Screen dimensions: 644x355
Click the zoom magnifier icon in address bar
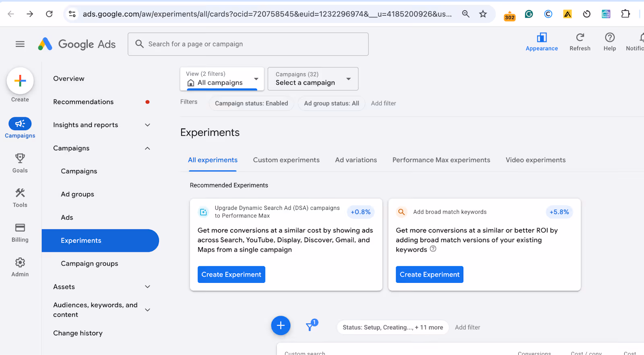pyautogui.click(x=466, y=14)
